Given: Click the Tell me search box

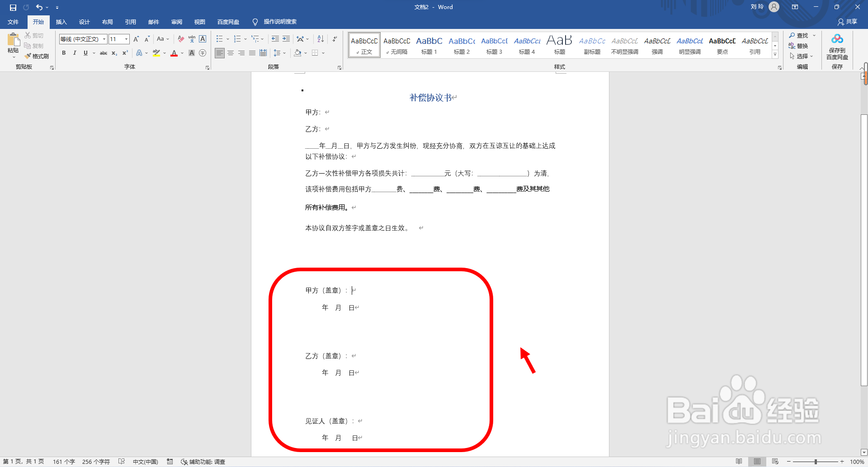Looking at the screenshot, I should click(280, 22).
